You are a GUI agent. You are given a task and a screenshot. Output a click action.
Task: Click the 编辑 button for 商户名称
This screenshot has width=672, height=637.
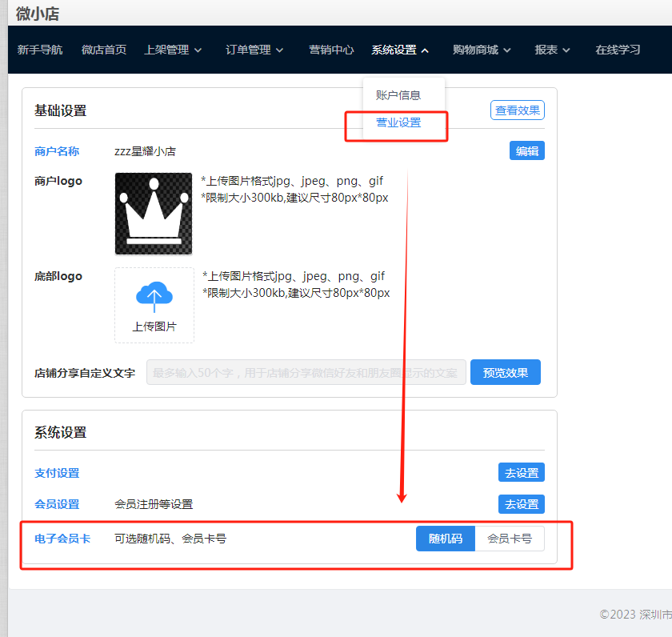coord(526,151)
